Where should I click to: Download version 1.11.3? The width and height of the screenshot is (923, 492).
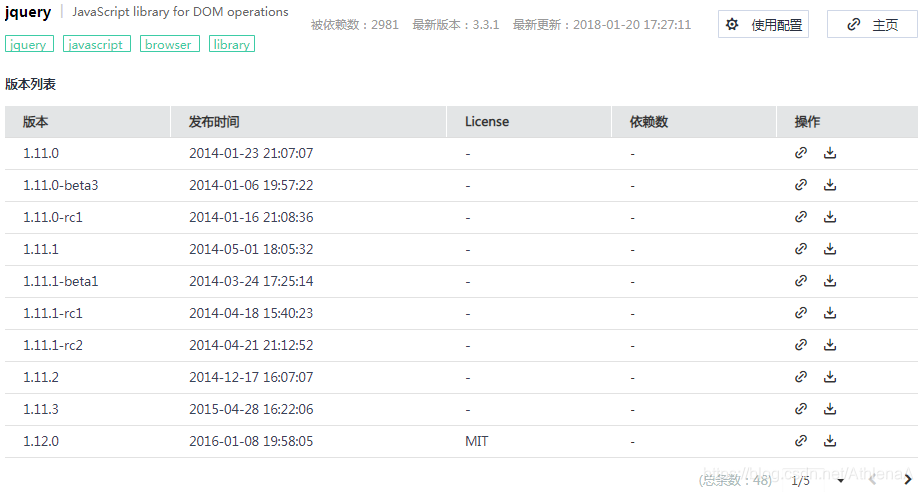830,408
